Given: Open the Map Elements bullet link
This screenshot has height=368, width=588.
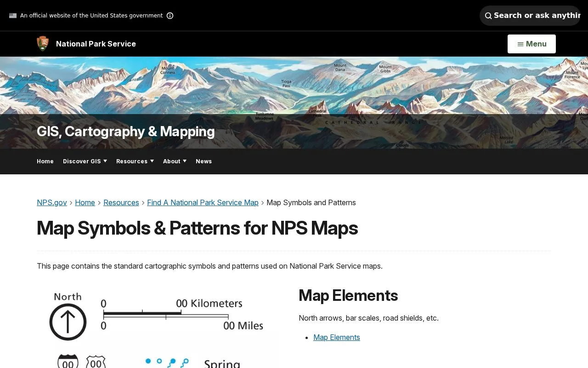Looking at the screenshot, I should tap(337, 338).
